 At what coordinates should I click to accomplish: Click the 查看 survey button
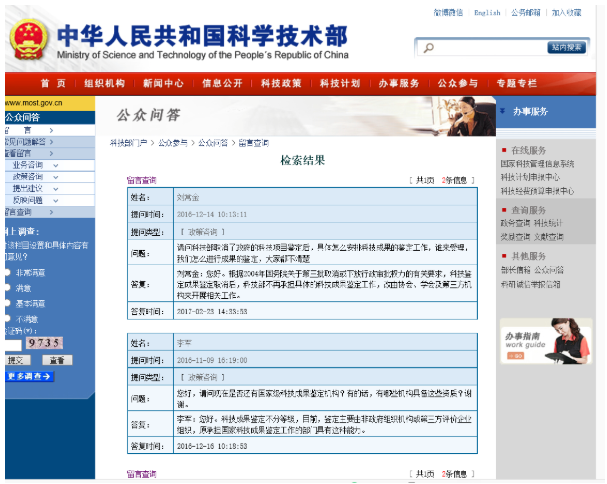click(57, 360)
